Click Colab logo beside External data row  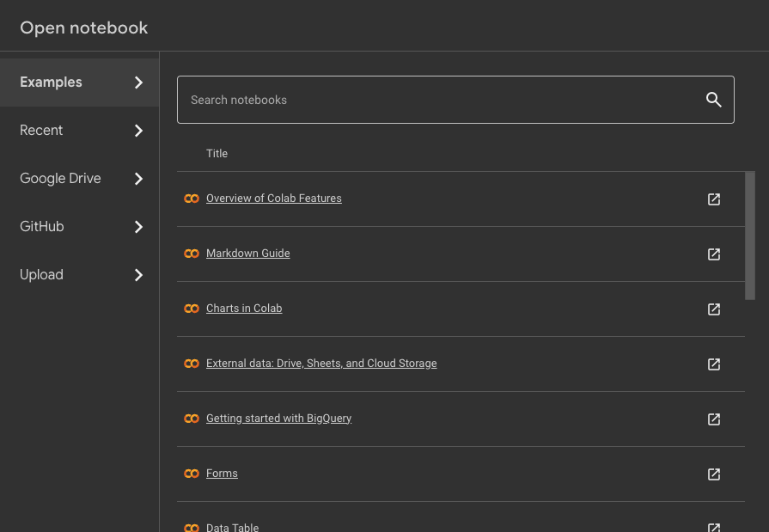pos(192,364)
